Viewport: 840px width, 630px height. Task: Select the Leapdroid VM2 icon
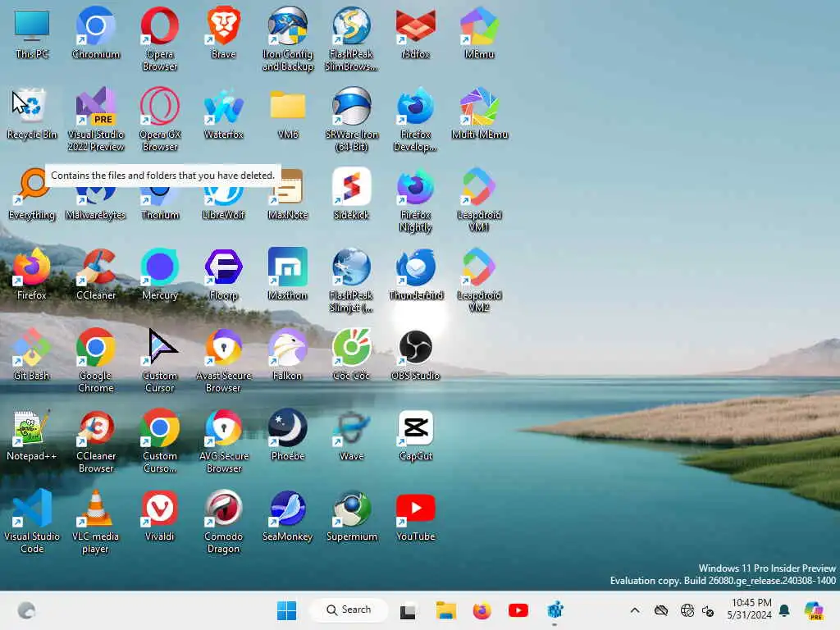[479, 280]
